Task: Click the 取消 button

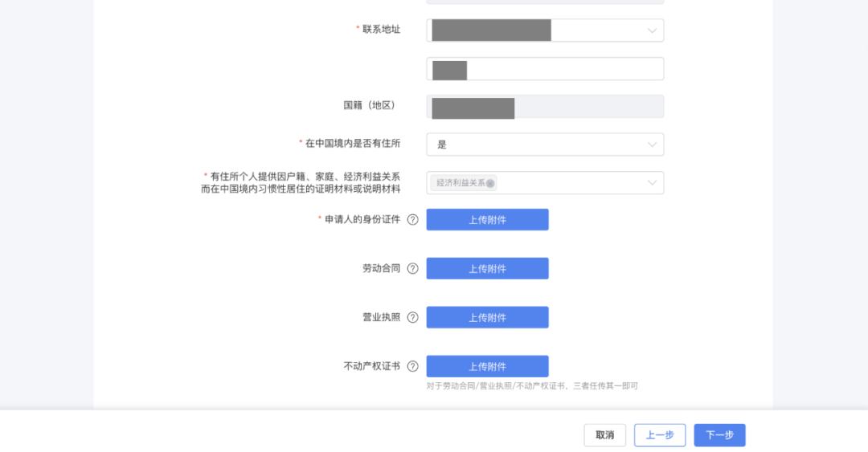Action: click(x=604, y=435)
